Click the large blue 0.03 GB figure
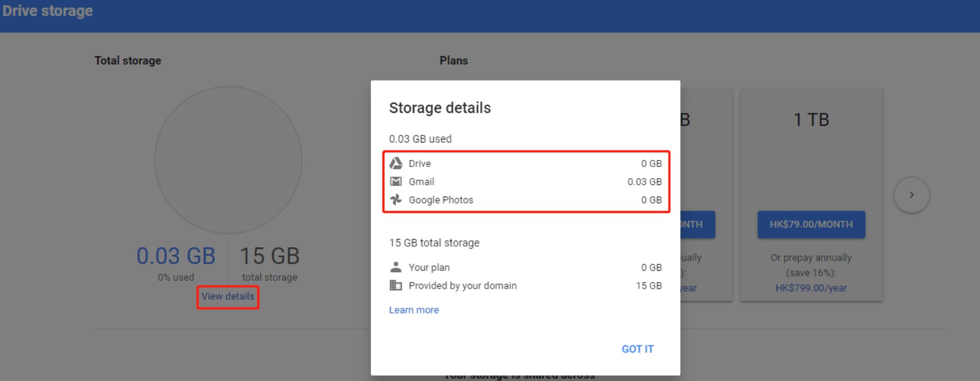The width and height of the screenshot is (980, 381). [x=176, y=256]
